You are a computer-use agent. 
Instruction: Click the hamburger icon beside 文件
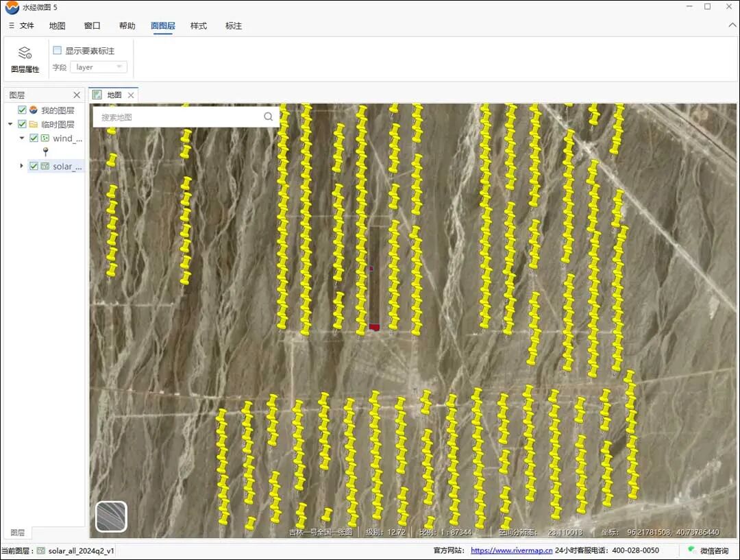12,25
